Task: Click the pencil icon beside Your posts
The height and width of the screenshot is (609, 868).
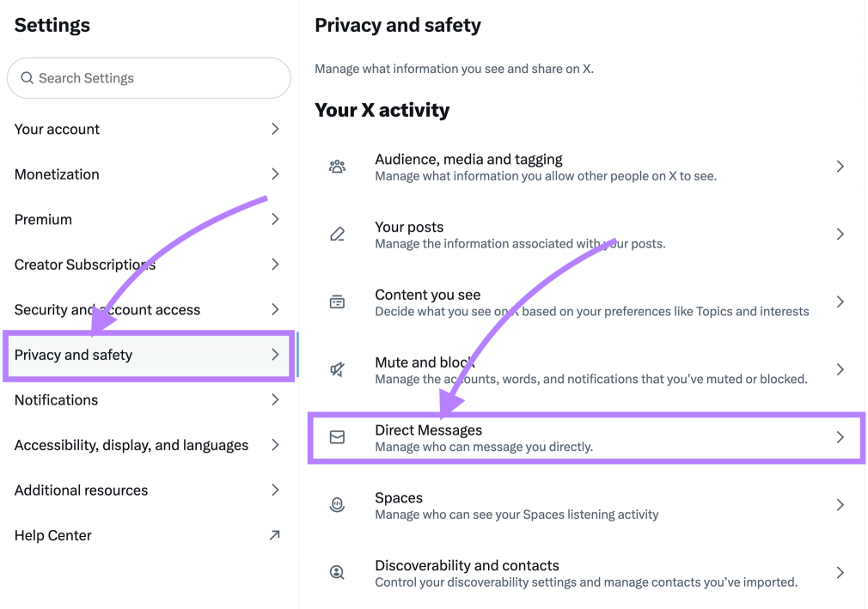Action: click(x=337, y=234)
